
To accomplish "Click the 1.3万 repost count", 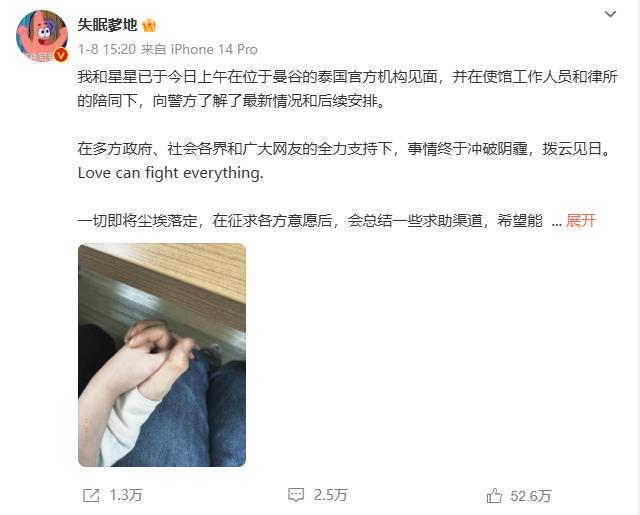I will (126, 495).
